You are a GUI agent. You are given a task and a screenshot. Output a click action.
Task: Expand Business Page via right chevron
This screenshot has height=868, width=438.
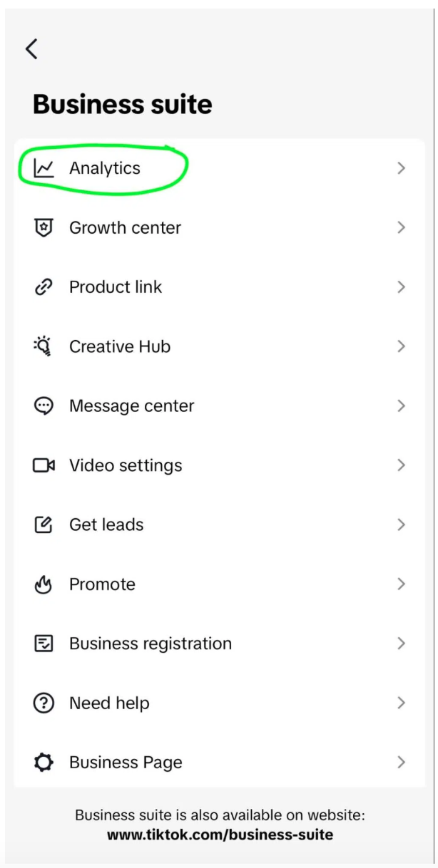(402, 763)
